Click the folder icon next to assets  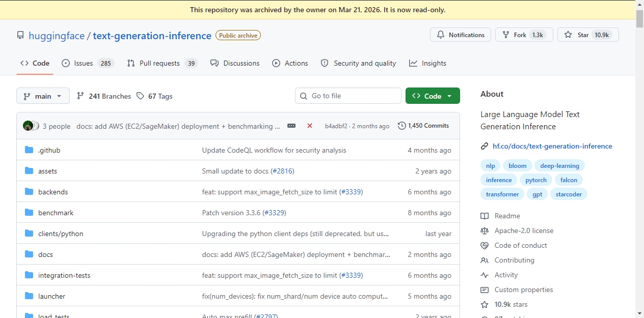coord(29,171)
